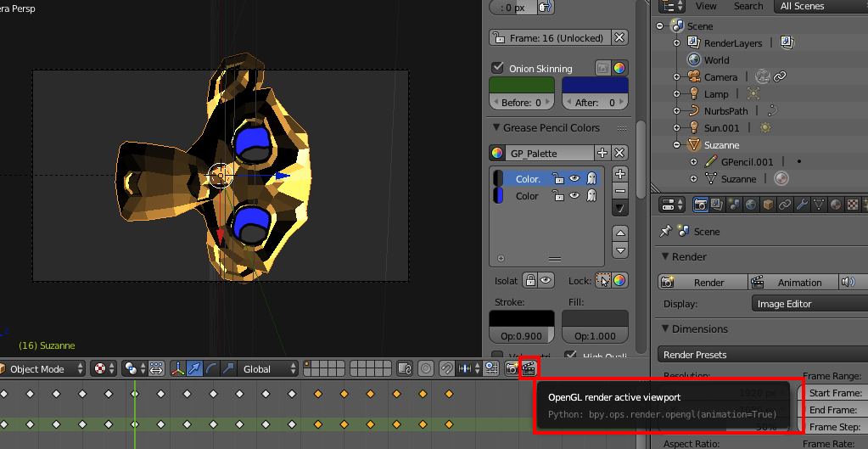Screen dimensions: 868x449
Task: Open the Global orientation dropdown
Action: click(x=267, y=368)
